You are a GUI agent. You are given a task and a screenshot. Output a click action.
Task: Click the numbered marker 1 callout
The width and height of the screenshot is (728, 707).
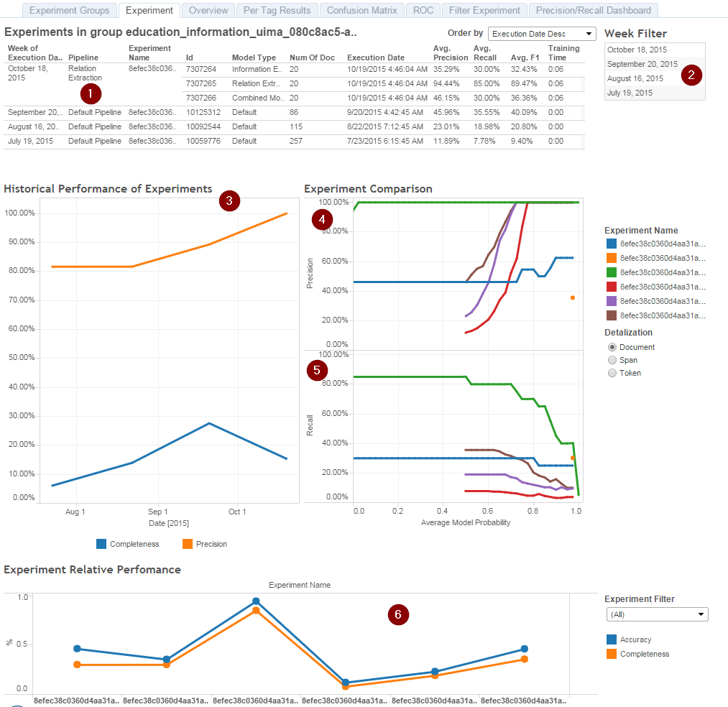91,94
